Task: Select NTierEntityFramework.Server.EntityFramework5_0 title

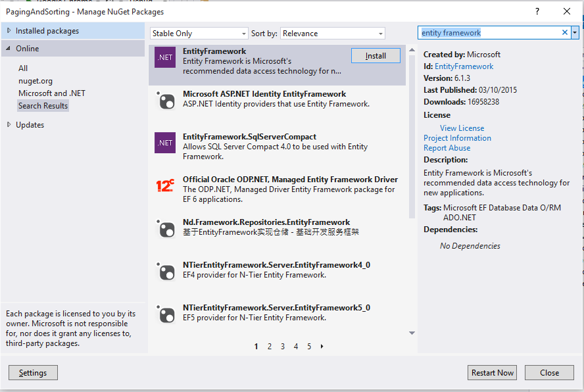Action: [x=276, y=308]
